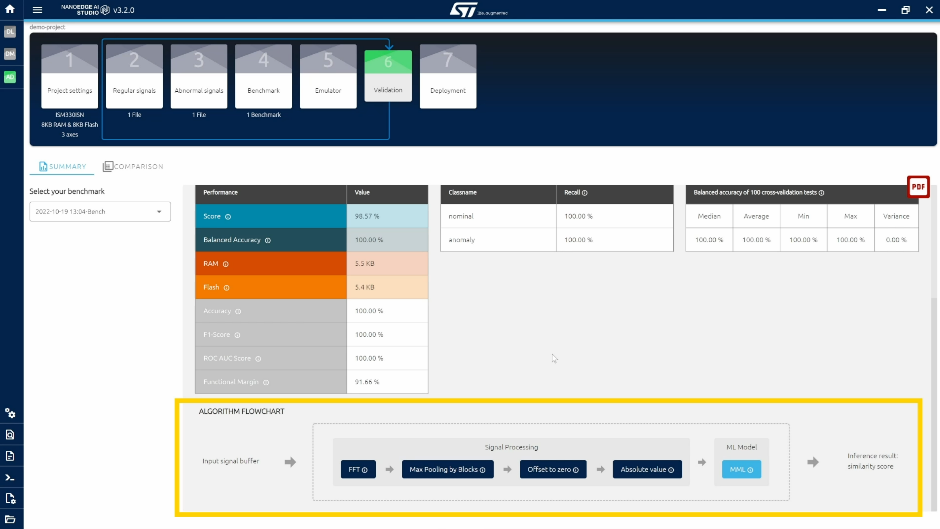
Task: Click the nominal classname cell
Action: click(498, 216)
